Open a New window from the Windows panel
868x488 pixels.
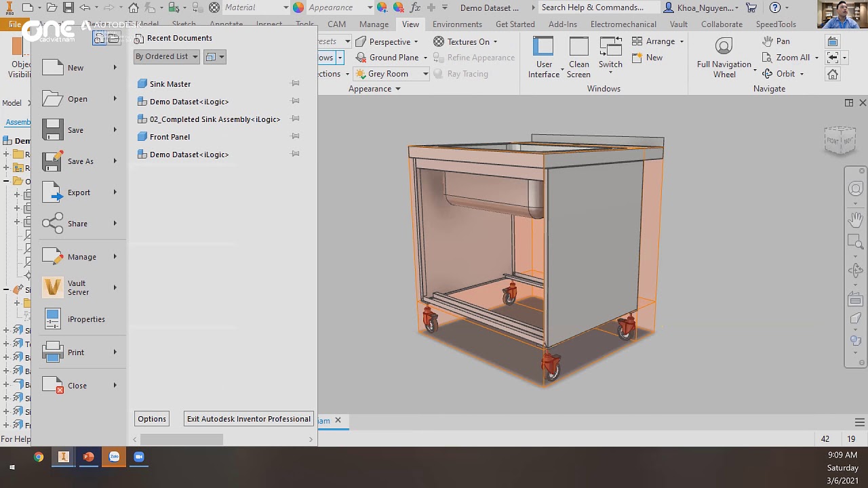click(648, 58)
